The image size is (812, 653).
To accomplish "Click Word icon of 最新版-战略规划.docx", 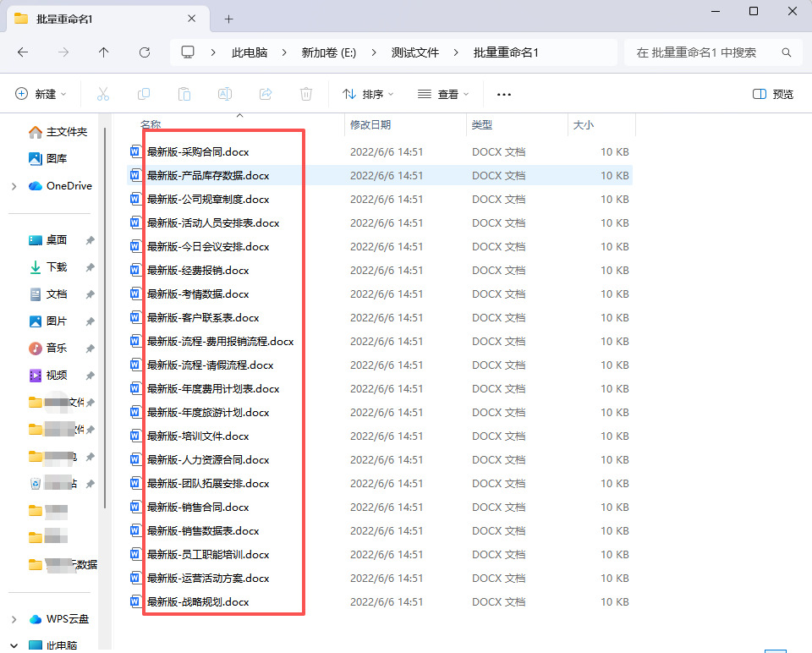I will tap(135, 601).
